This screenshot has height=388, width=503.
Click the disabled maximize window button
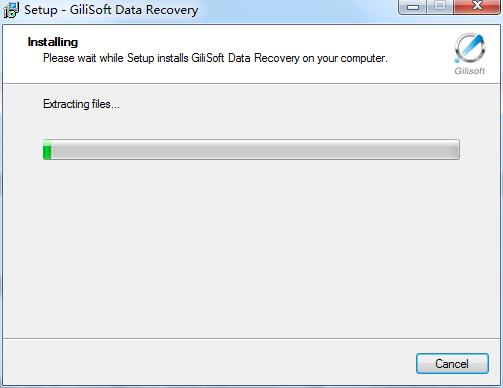click(440, 7)
